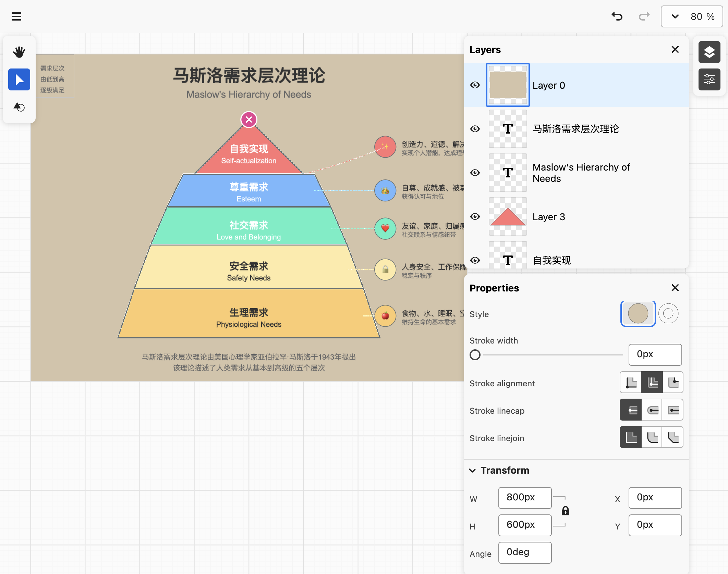Select Layer 3 triangle thumbnail
The height and width of the screenshot is (574, 728).
click(508, 216)
